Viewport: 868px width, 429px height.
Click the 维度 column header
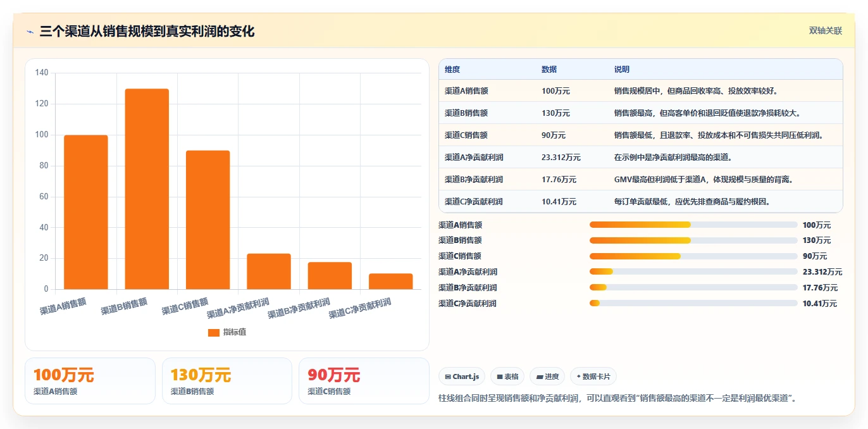coord(452,70)
